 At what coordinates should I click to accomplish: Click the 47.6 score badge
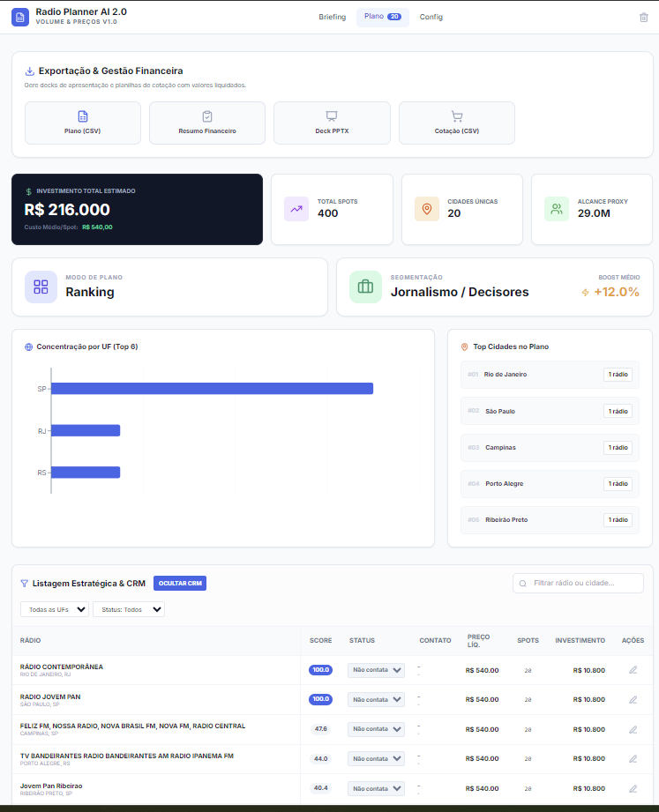[x=321, y=729]
